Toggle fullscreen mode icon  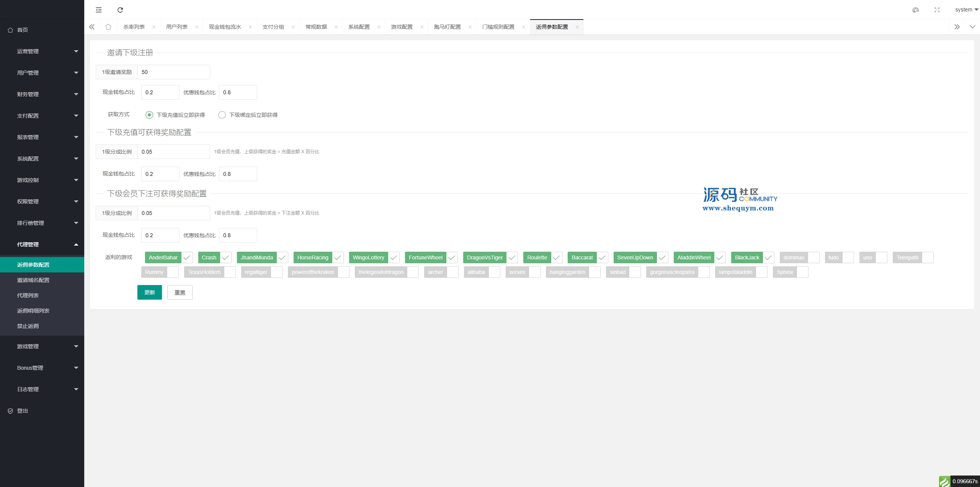pos(937,10)
